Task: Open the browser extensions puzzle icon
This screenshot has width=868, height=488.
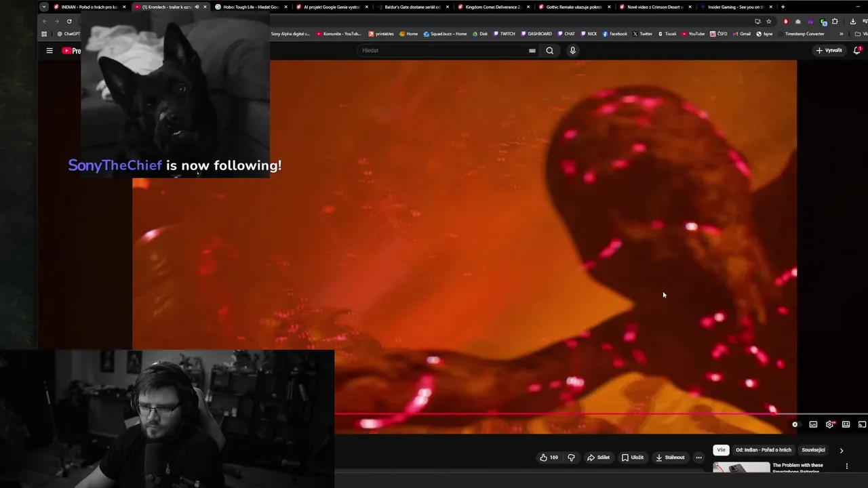Action: pos(835,21)
